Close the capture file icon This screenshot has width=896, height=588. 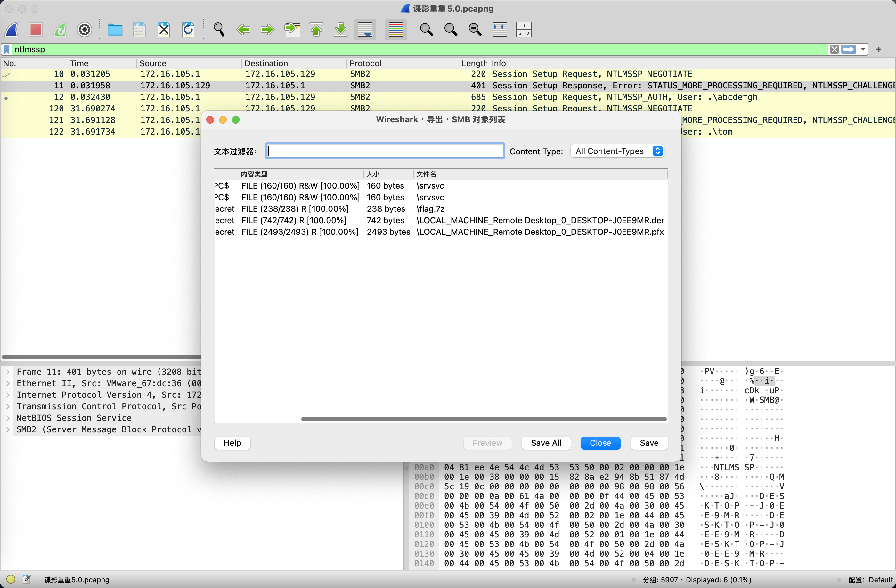pos(164,29)
